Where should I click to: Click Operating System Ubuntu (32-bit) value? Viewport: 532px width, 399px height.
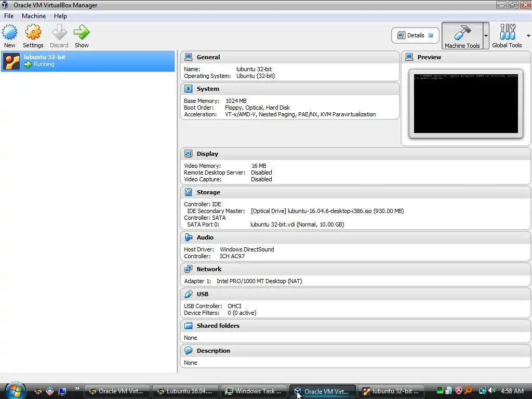(x=256, y=76)
